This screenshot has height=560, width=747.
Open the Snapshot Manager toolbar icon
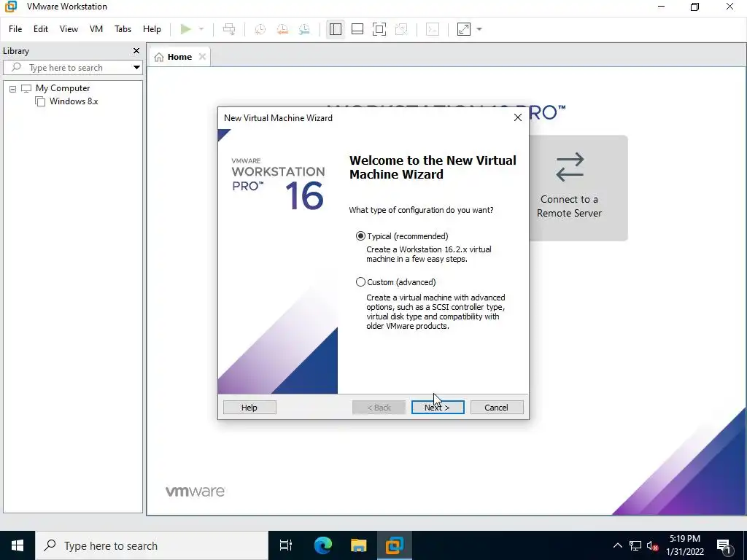coord(304,29)
